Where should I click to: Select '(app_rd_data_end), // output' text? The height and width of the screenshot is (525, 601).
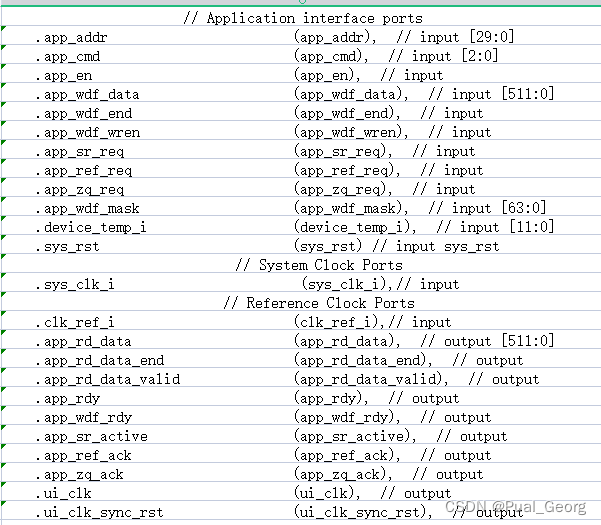tap(409, 360)
